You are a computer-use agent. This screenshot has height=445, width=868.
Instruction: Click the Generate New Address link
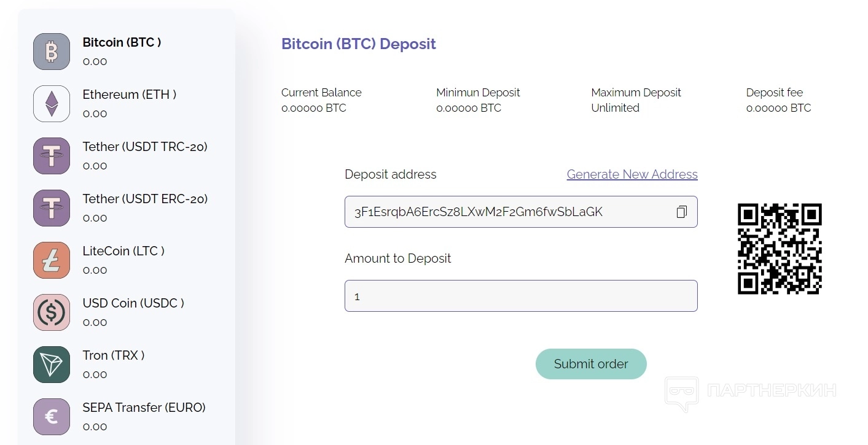(632, 174)
